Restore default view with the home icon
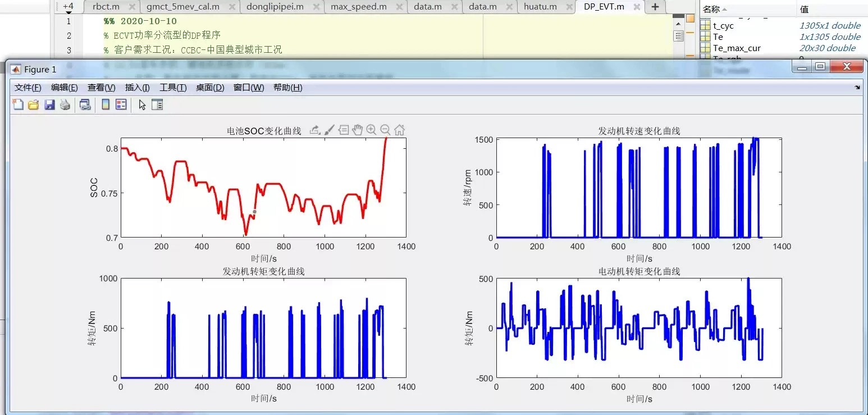Image resolution: width=868 pixels, height=415 pixels. 399,130
